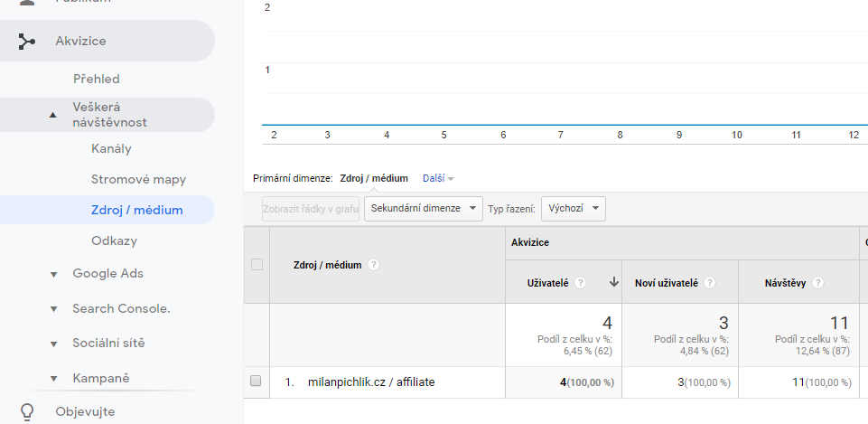Click the total Návštěvy value 11
The width and height of the screenshot is (868, 424).
tap(839, 323)
